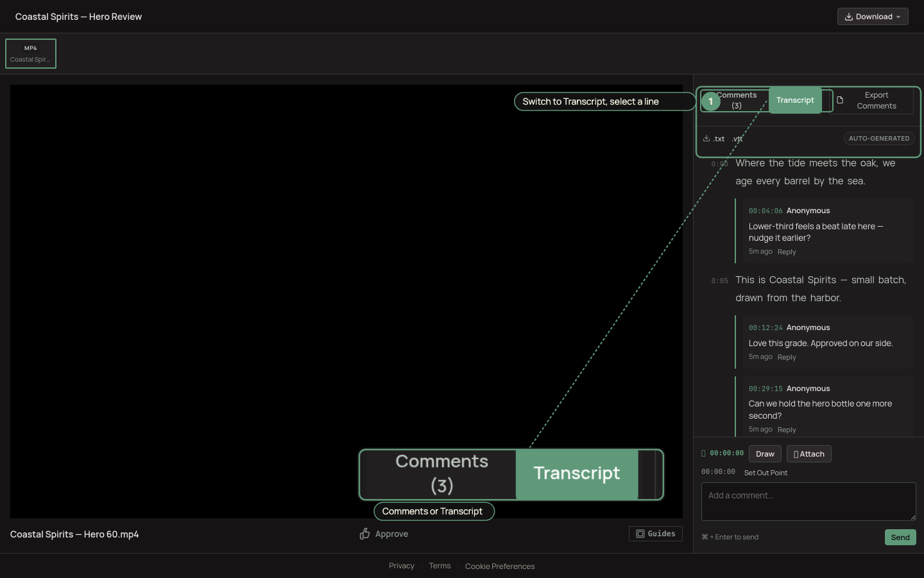Reply to the 'Love this grade' comment
Image resolution: width=924 pixels, height=578 pixels.
click(x=787, y=357)
